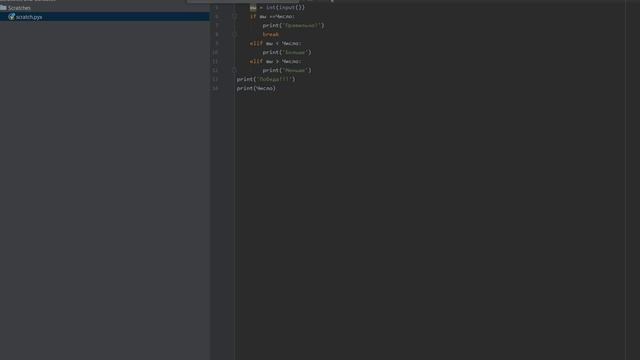Click the Python file icon beside scratch.pyx
640x360 pixels.
pos(11,17)
